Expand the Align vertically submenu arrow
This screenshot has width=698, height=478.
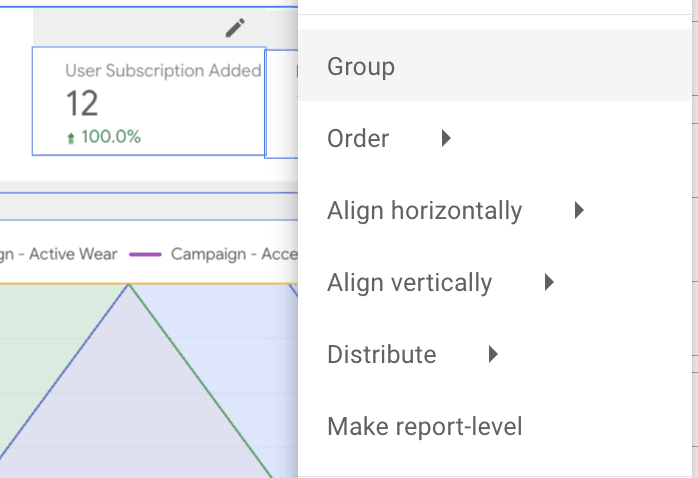[549, 283]
